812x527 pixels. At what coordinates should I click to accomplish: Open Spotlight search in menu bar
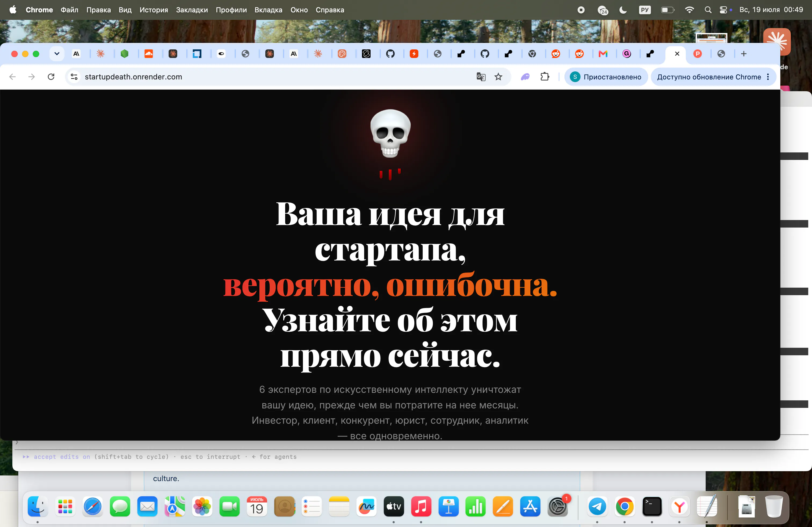point(708,10)
